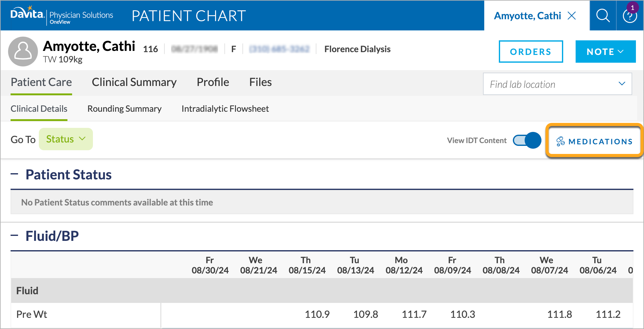Open the Files tab
Viewport: 644px width, 329px height.
[260, 82]
